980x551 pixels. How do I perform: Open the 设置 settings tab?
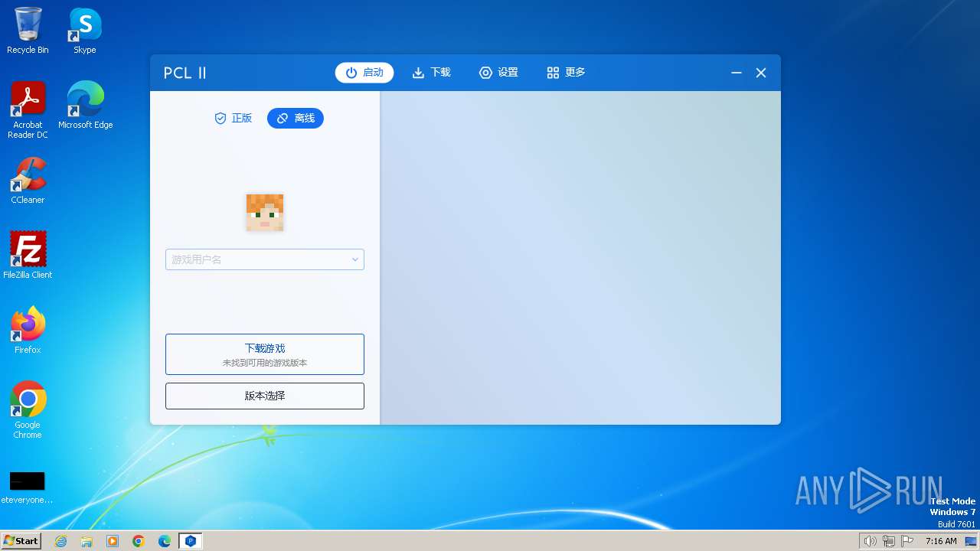(x=498, y=73)
